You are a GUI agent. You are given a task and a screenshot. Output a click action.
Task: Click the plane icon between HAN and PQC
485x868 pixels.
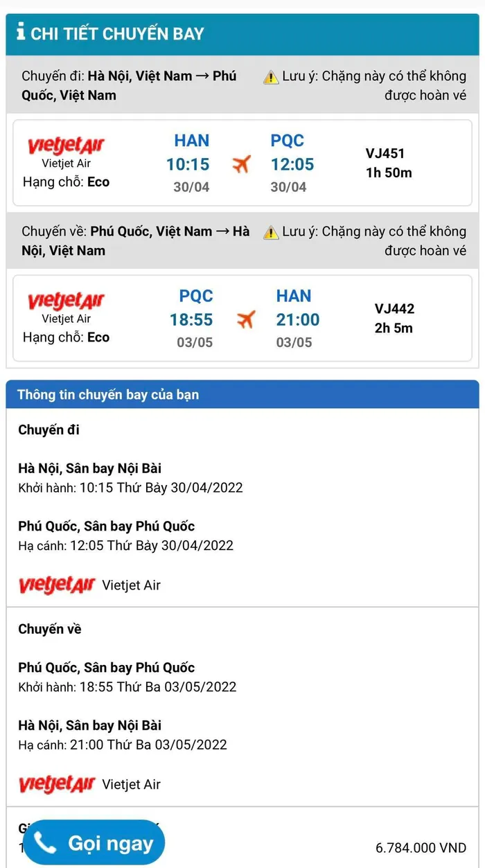(x=240, y=165)
